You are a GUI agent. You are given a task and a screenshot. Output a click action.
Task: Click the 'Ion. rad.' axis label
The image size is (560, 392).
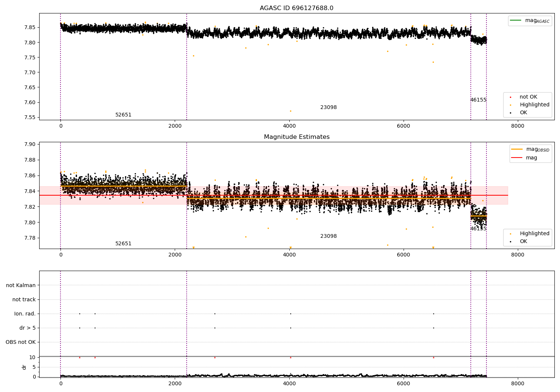(x=25, y=314)
